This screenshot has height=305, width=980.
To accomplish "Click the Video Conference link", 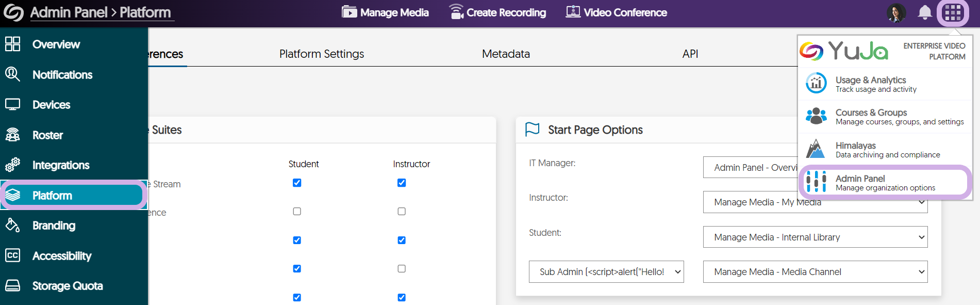I will tap(616, 12).
